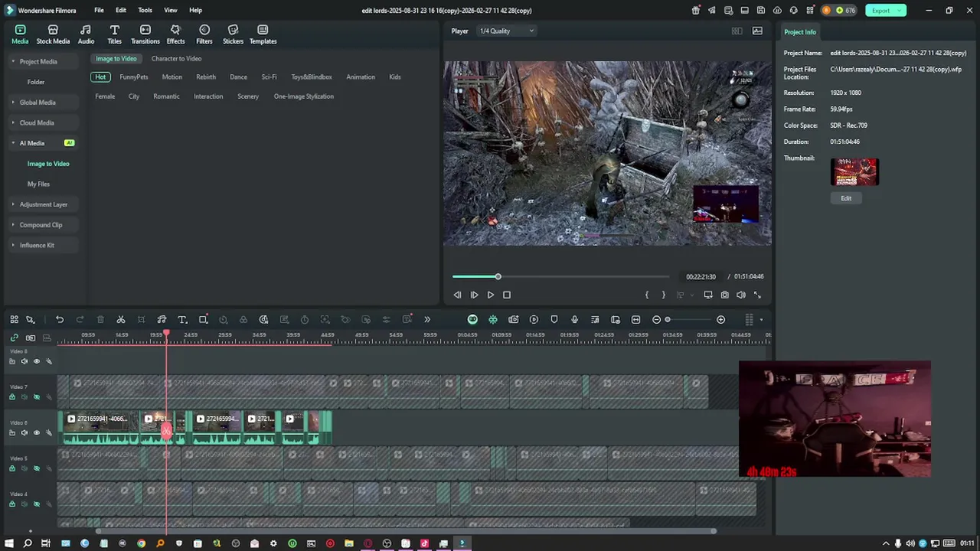Click the project thumbnail image
Screen dimensions: 980x551
pos(854,172)
